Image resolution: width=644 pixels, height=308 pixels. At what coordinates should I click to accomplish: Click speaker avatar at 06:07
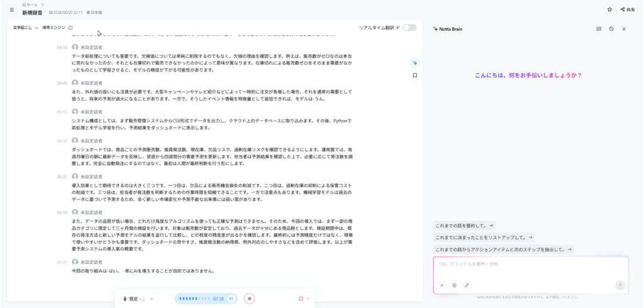[x=75, y=177]
